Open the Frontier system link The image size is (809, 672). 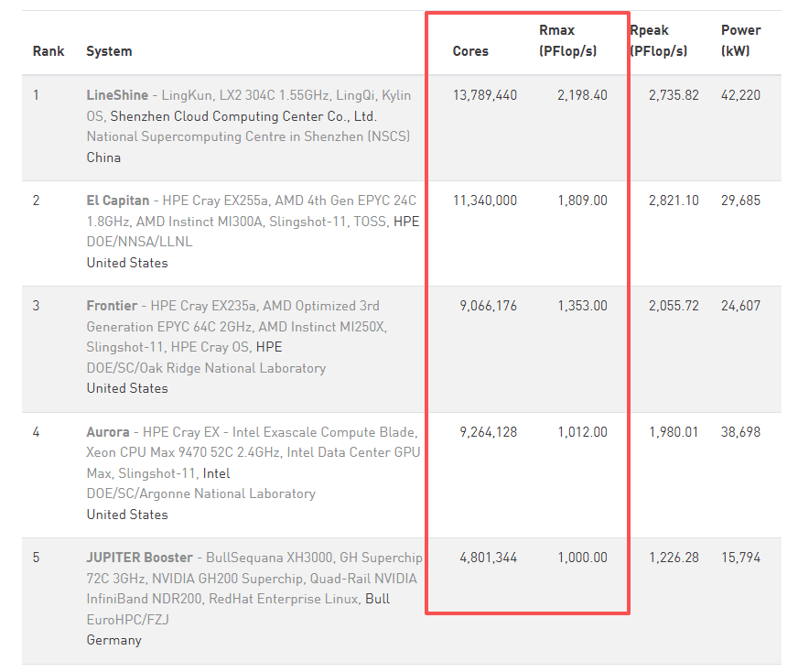112,306
